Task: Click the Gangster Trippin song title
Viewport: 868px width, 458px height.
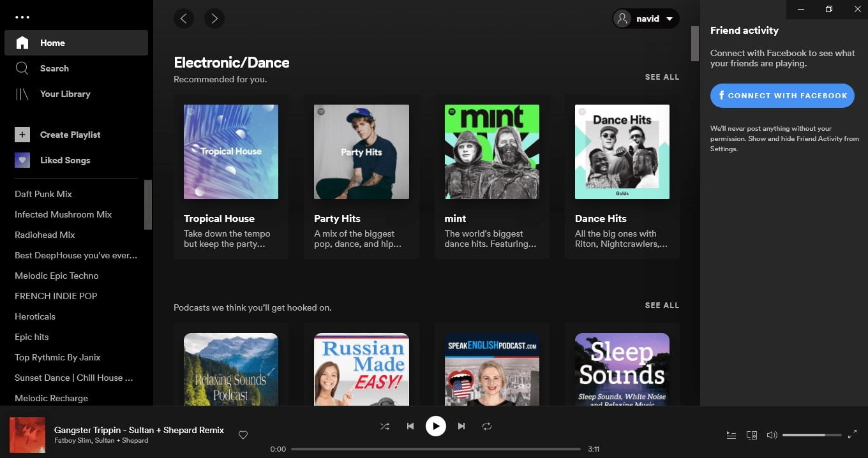Action: [x=139, y=430]
